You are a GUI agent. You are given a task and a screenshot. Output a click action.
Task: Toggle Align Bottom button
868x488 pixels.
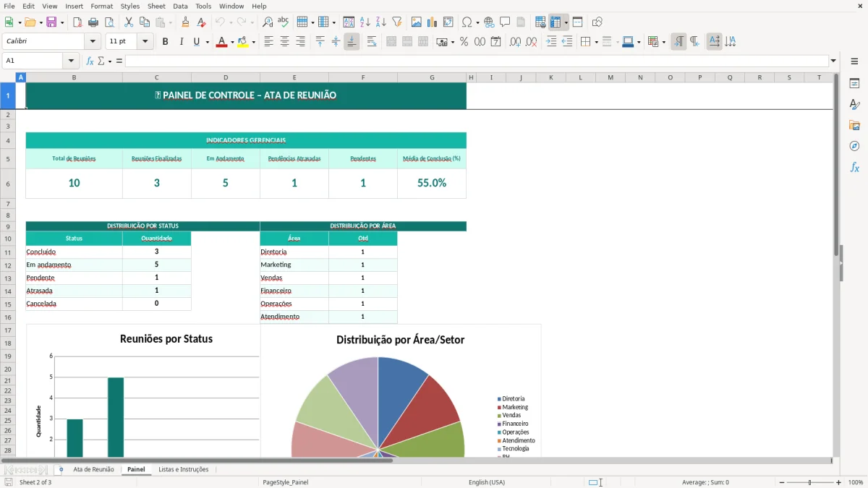pos(352,42)
